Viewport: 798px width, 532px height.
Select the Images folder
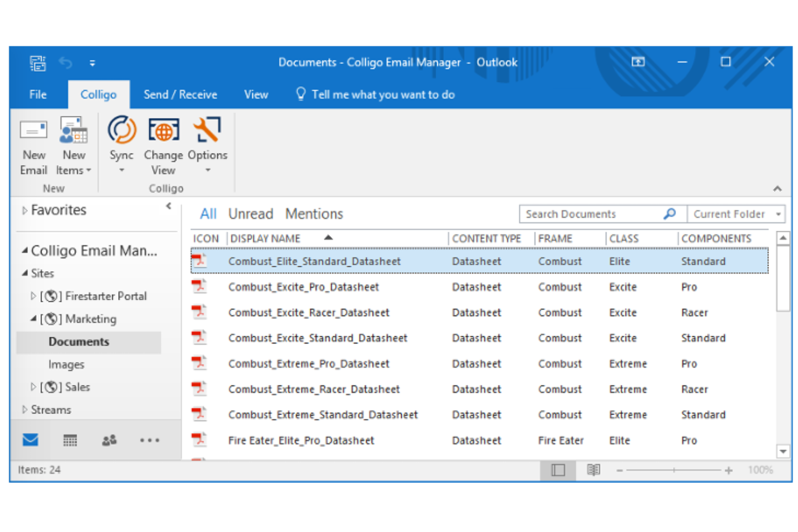66,364
